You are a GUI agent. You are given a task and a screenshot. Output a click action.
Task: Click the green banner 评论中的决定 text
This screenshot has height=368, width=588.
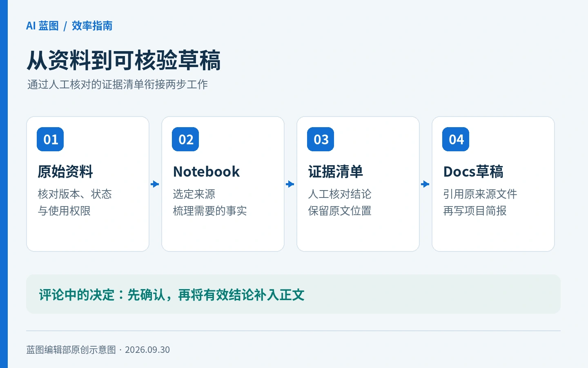coord(171,295)
